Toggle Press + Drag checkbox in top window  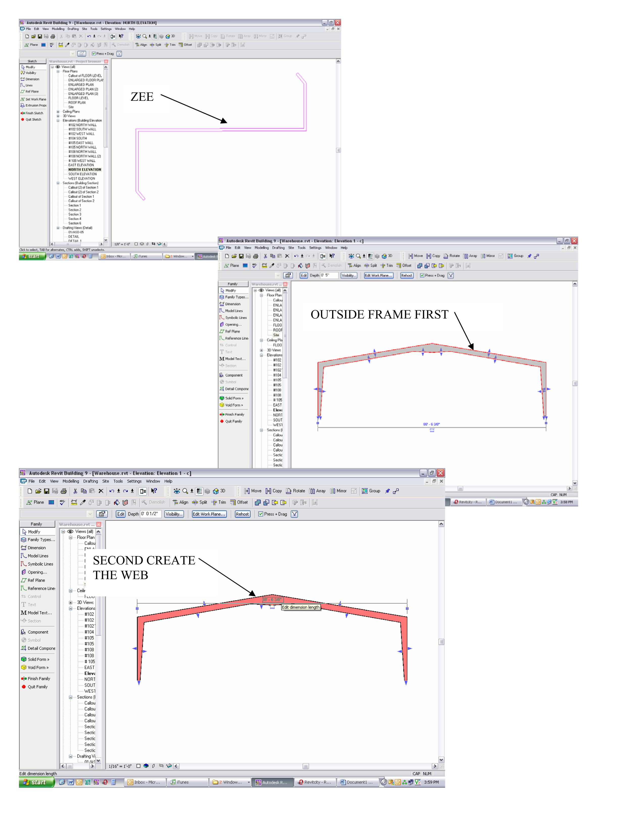[x=93, y=54]
